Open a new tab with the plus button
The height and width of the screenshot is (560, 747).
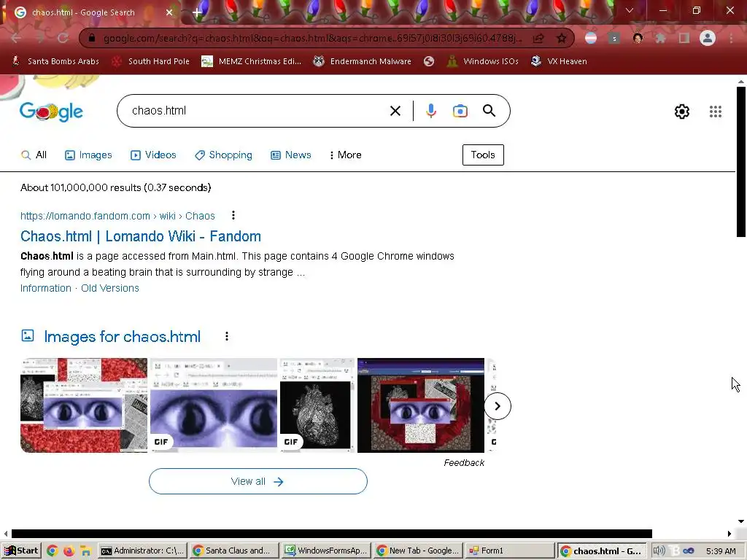[x=197, y=12]
